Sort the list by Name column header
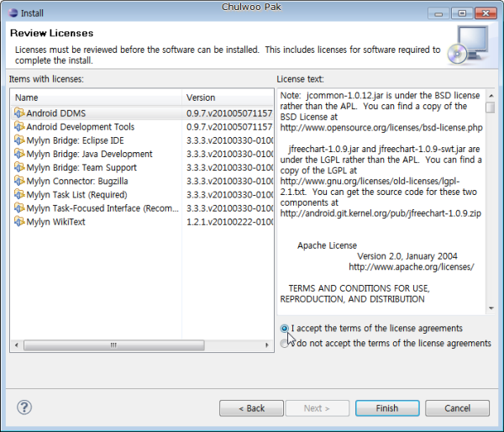 tap(97, 97)
